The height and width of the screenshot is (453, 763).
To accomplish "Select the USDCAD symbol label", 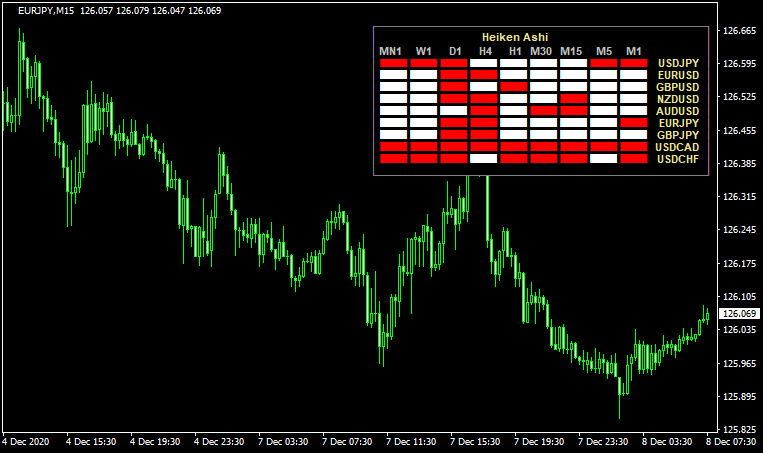I will [x=677, y=147].
